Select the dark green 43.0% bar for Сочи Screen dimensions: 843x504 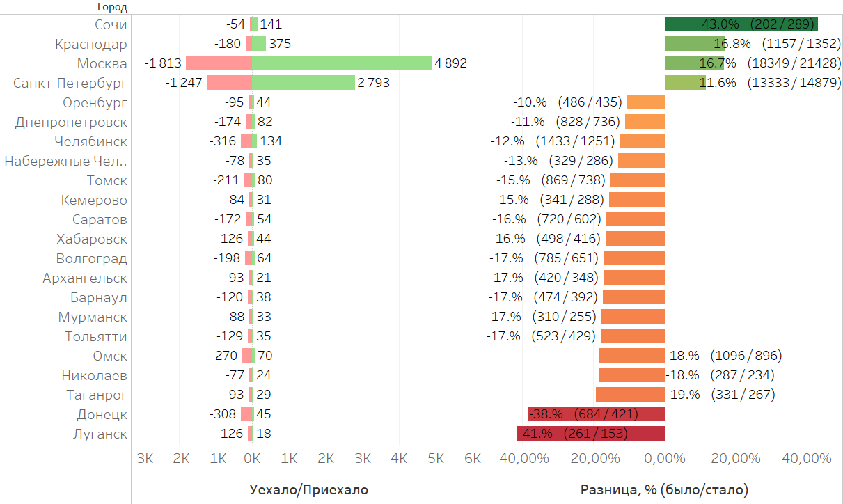point(741,24)
